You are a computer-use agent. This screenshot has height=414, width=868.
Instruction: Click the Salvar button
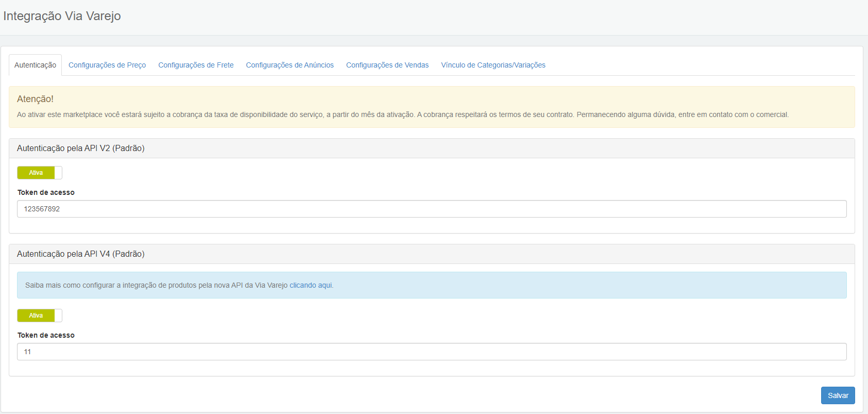[x=838, y=395]
